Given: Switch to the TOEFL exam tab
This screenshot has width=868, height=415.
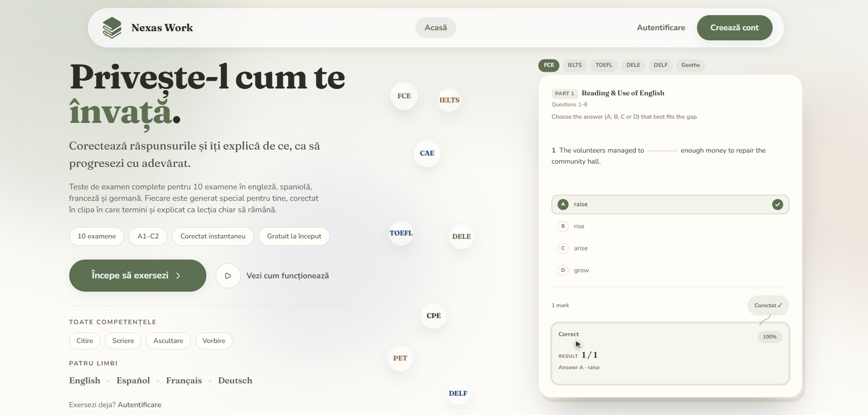Looking at the screenshot, I should pos(604,65).
